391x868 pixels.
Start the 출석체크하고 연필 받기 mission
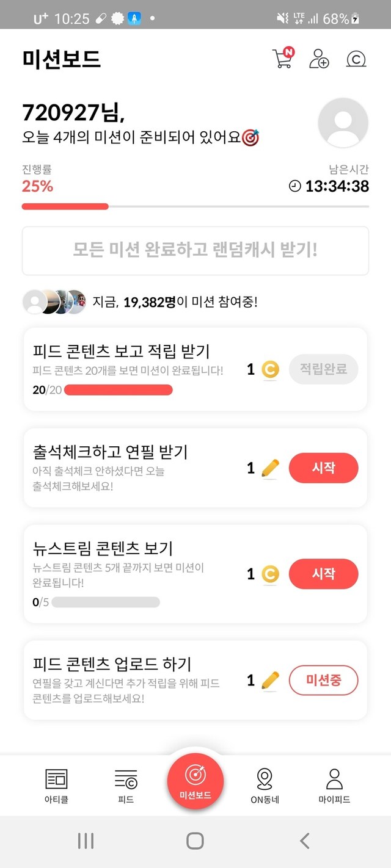click(323, 468)
